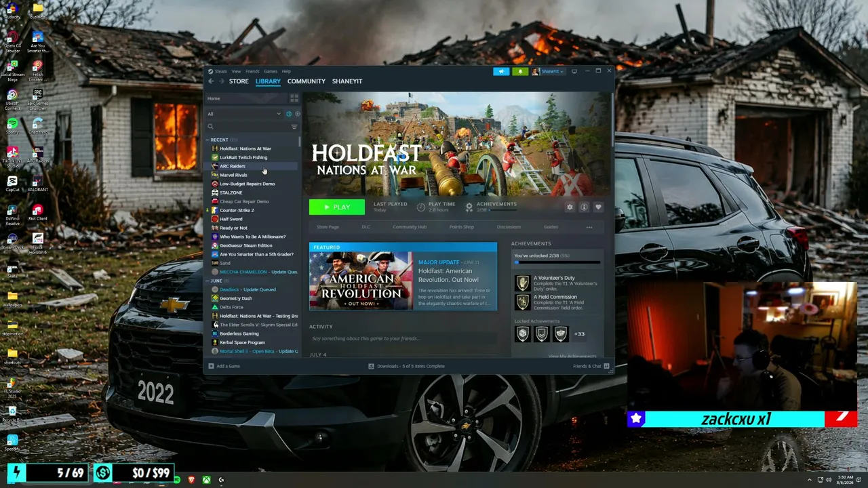Switch Steam to Big Picture mode
The image size is (868, 488).
[574, 71]
